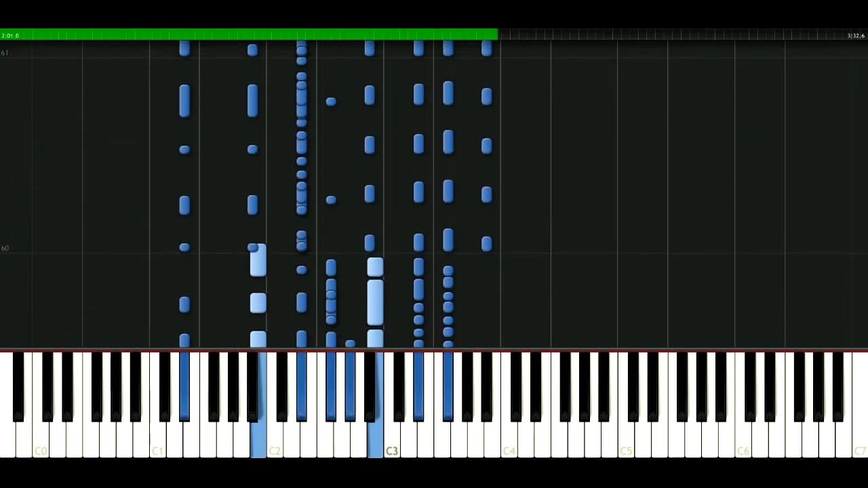Click the lit blue black key D#2 above C2
Viewport: 868px width, 488px height.
coord(302,386)
